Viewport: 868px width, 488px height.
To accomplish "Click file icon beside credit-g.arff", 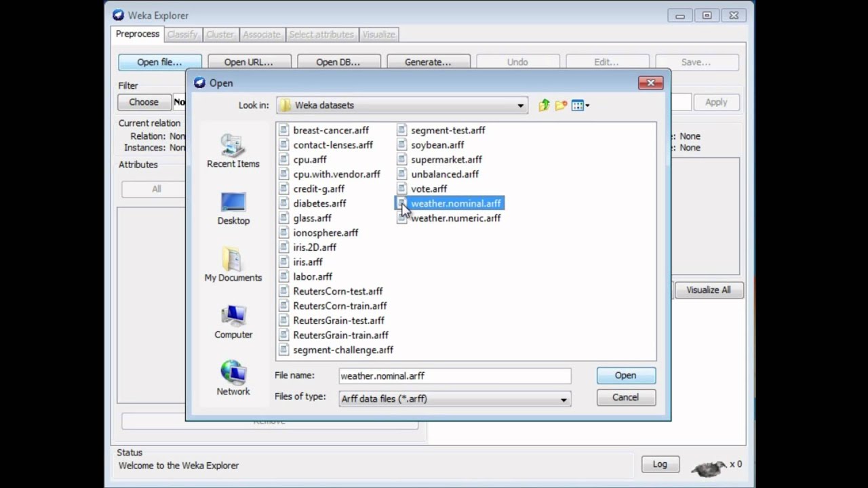I will (x=284, y=188).
